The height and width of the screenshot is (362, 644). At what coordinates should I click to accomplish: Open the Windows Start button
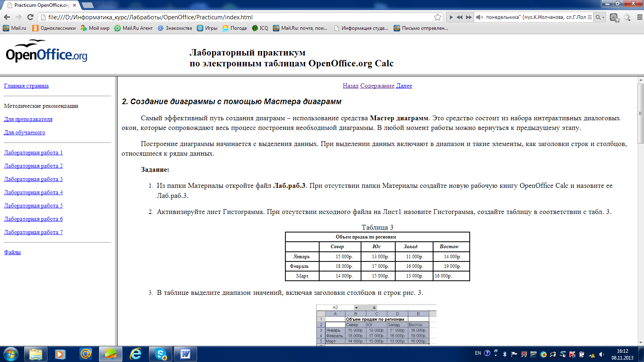click(x=10, y=354)
